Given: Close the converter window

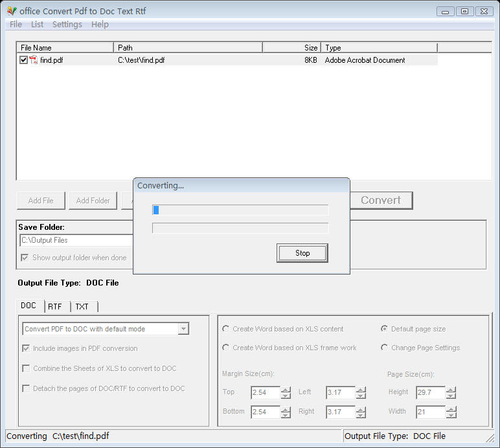Looking at the screenshot, I should [484, 12].
